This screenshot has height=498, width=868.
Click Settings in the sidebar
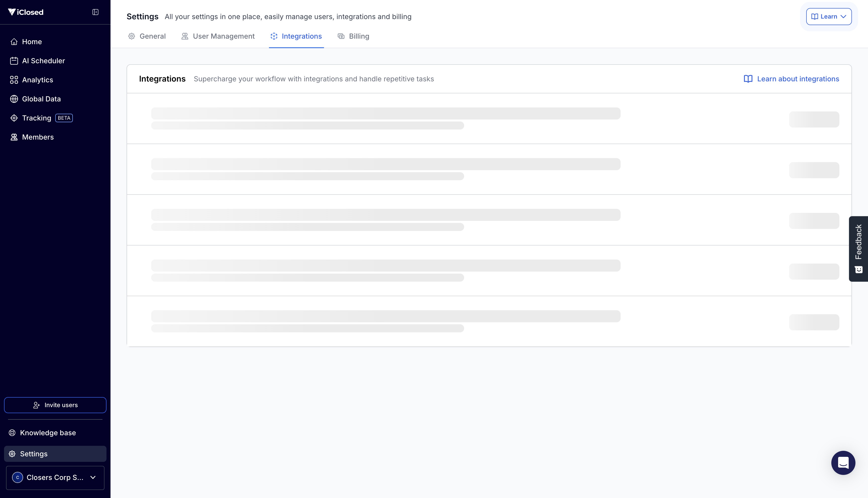click(33, 454)
